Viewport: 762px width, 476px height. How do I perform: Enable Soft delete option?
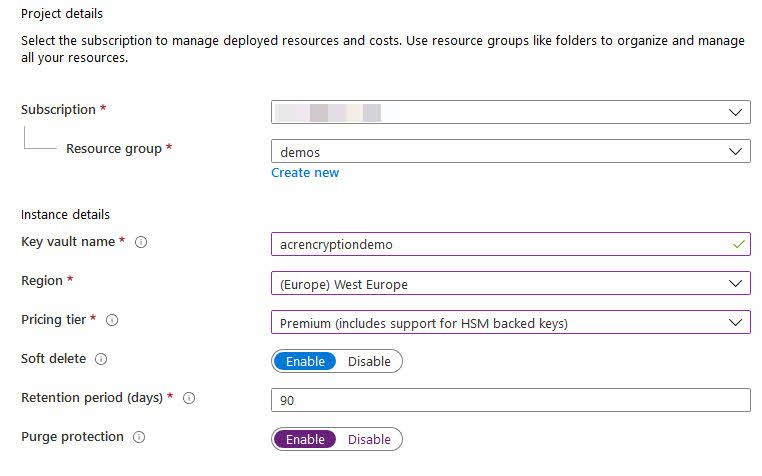click(x=305, y=361)
